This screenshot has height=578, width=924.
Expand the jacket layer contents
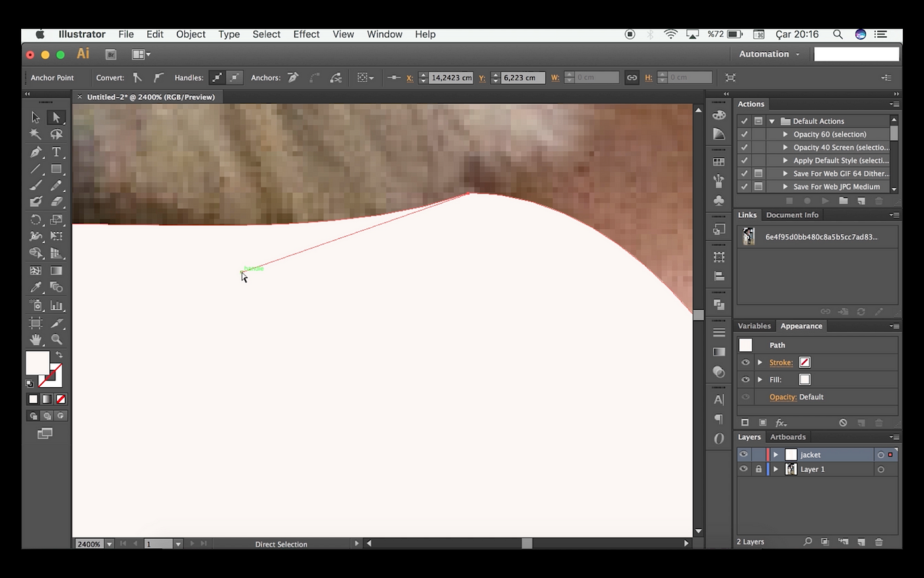776,454
